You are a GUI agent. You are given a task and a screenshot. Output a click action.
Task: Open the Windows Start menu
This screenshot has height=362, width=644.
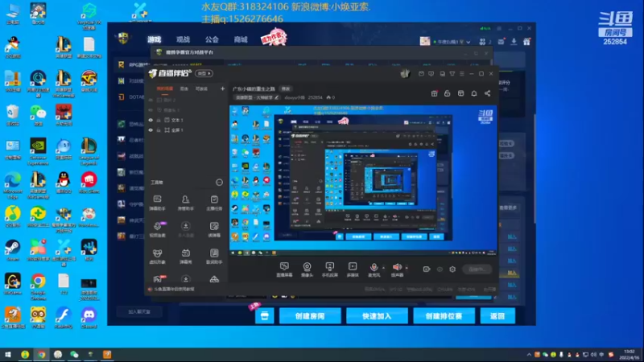coord(8,355)
